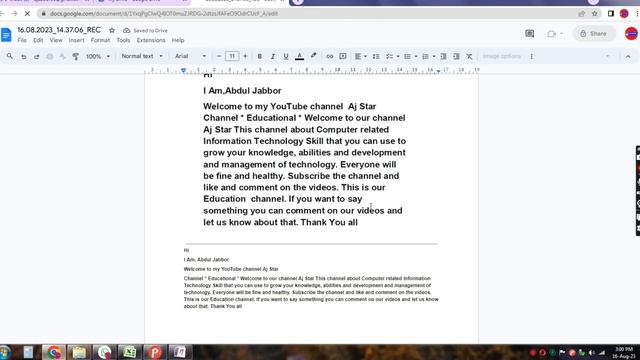The image size is (640, 360).
Task: Click the Redo arrow in toolbar
Action: [x=37, y=56]
